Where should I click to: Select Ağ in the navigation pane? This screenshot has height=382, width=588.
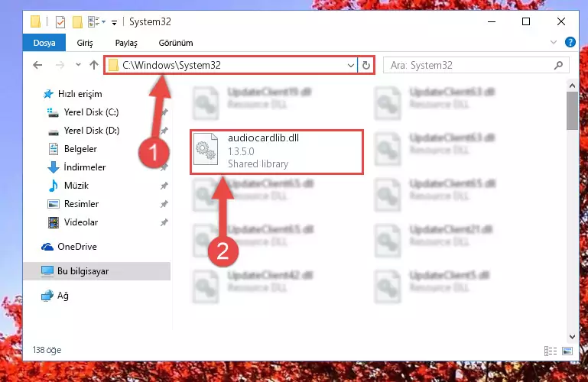point(55,296)
